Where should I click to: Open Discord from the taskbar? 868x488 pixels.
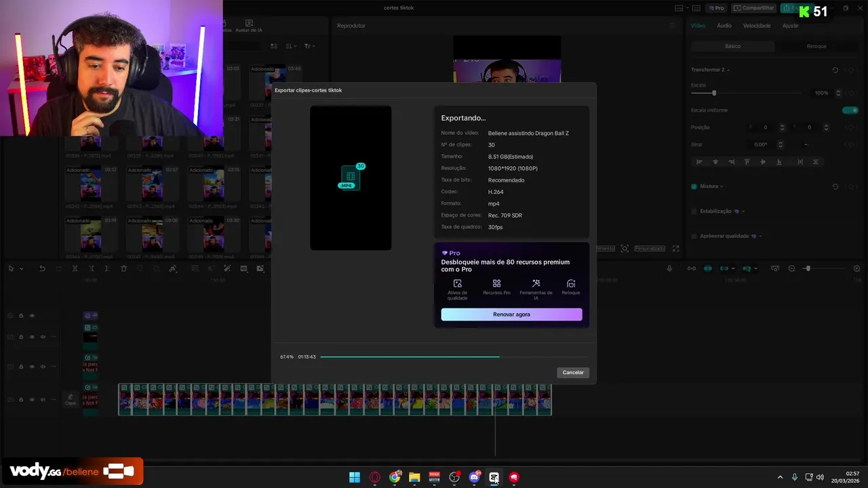(x=474, y=477)
